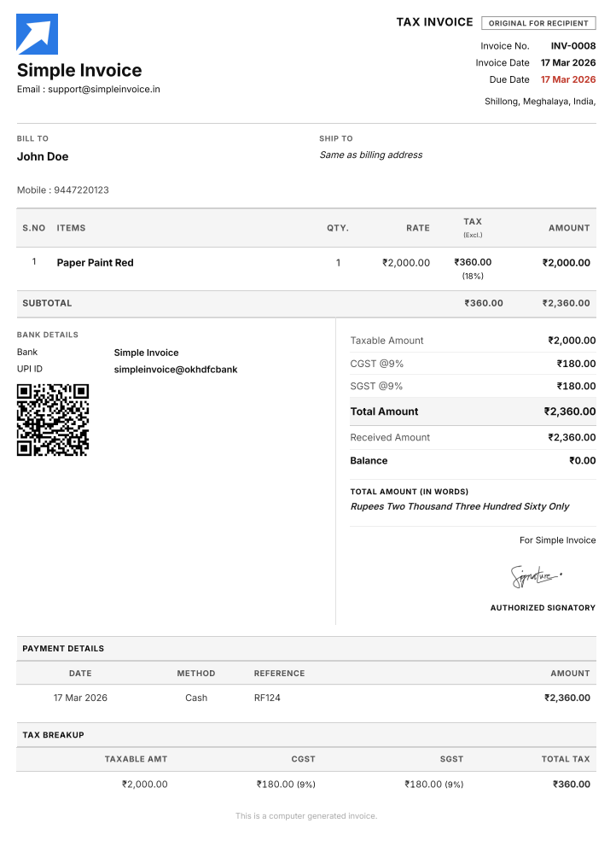
Task: Click invoice number INV-0008
Action: [573, 46]
